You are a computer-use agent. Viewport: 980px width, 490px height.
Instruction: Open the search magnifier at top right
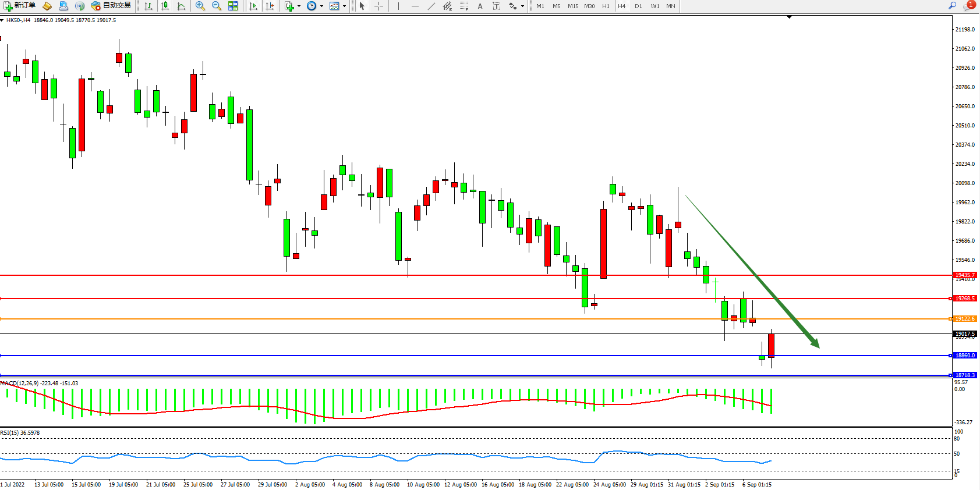953,6
